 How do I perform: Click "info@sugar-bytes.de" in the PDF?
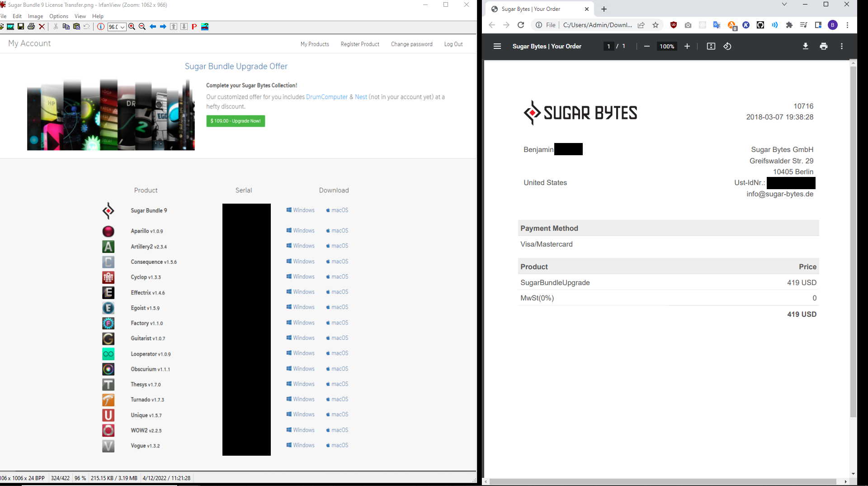[780, 194]
